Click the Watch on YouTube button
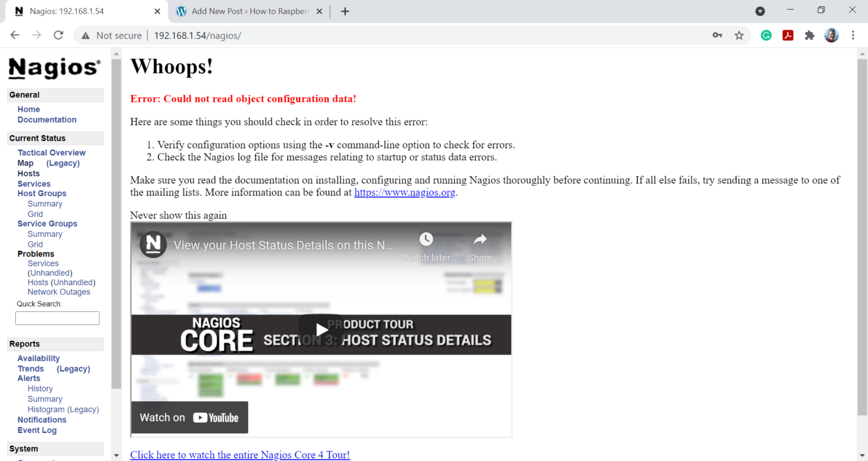 point(189,417)
